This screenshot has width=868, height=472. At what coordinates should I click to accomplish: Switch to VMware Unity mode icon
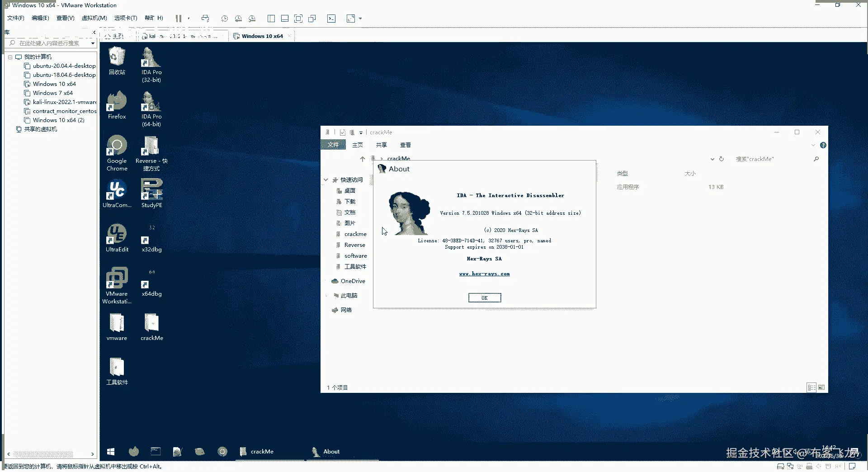pyautogui.click(x=312, y=19)
